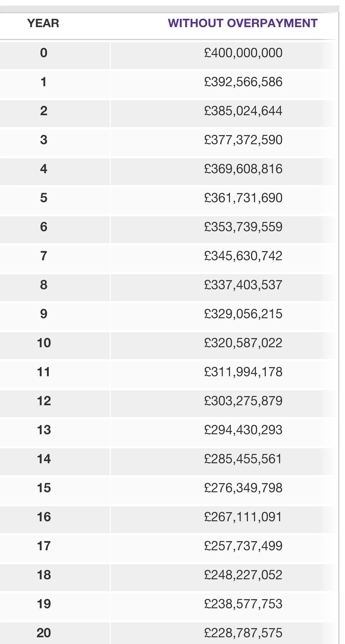Click the year 18 row label
The height and width of the screenshot is (644, 345).
(x=44, y=575)
